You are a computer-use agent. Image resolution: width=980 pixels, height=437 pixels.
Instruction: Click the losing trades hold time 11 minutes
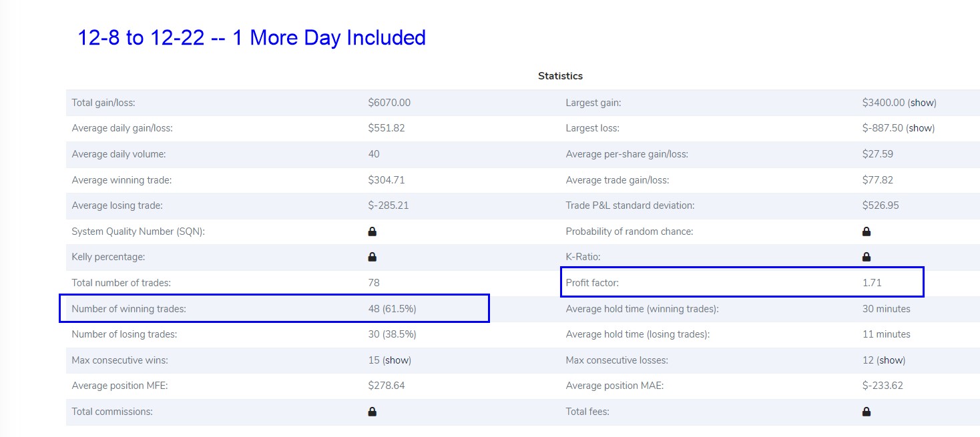pos(887,334)
